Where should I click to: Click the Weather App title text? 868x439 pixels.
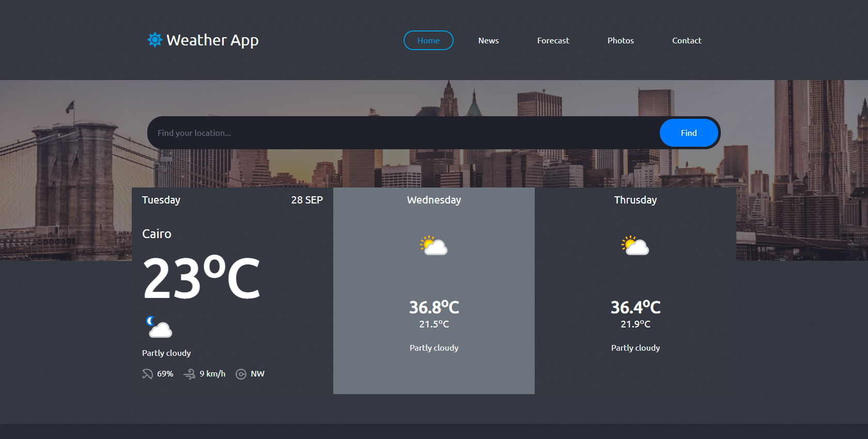[x=212, y=40]
